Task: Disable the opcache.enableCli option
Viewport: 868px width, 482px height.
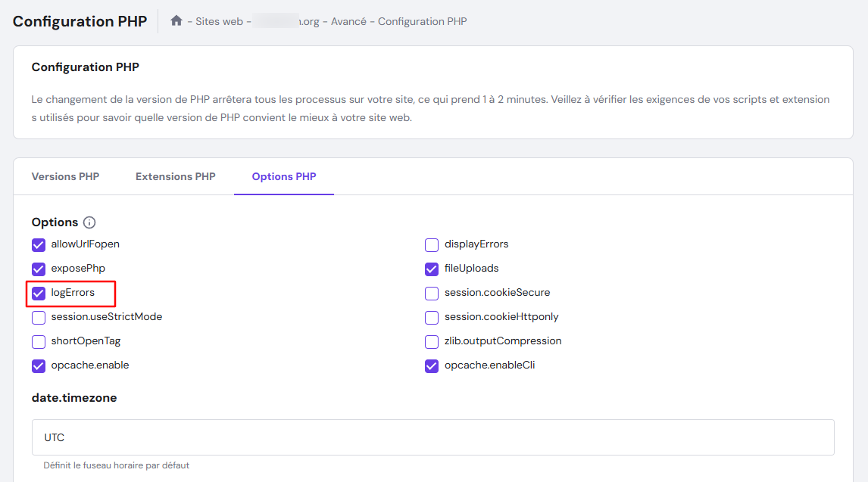Action: click(432, 365)
